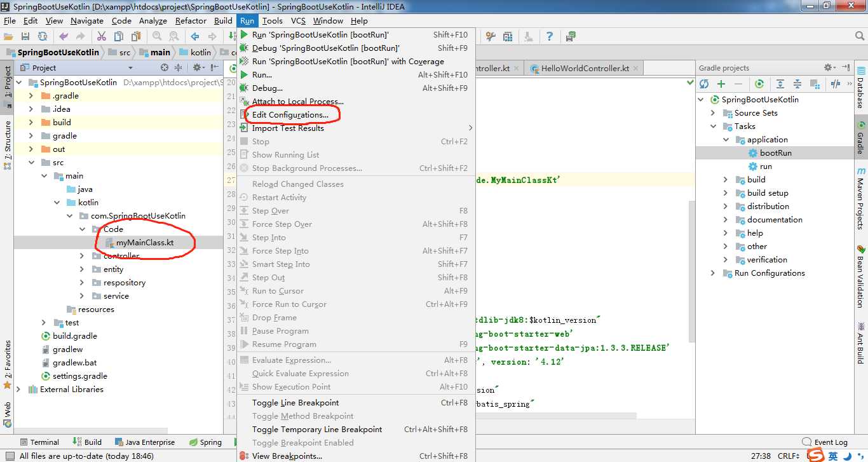
Task: Execute Gradle task icon
Action: [759, 84]
